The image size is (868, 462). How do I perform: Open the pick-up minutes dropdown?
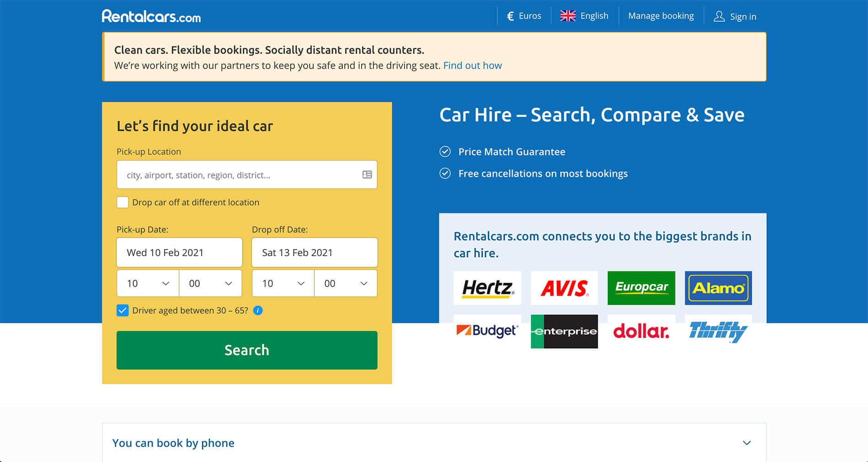pos(210,283)
